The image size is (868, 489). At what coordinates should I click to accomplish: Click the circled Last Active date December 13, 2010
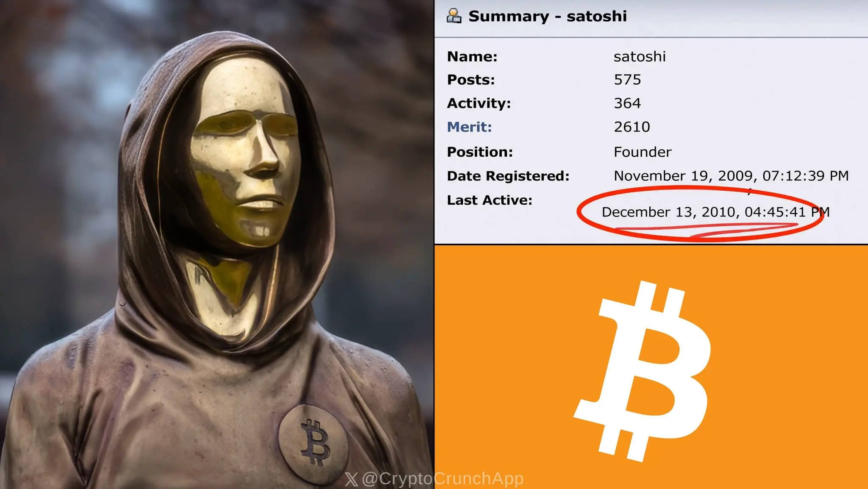click(715, 211)
